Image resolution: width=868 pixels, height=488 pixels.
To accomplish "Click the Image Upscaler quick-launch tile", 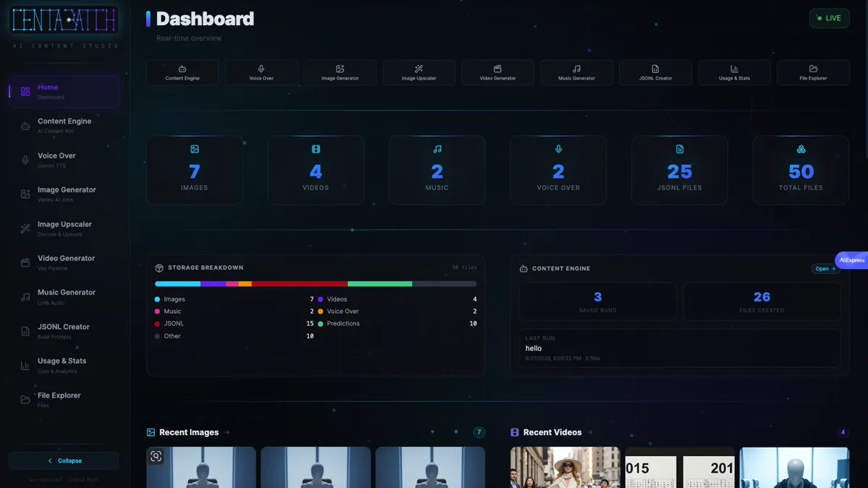I will (x=419, y=72).
